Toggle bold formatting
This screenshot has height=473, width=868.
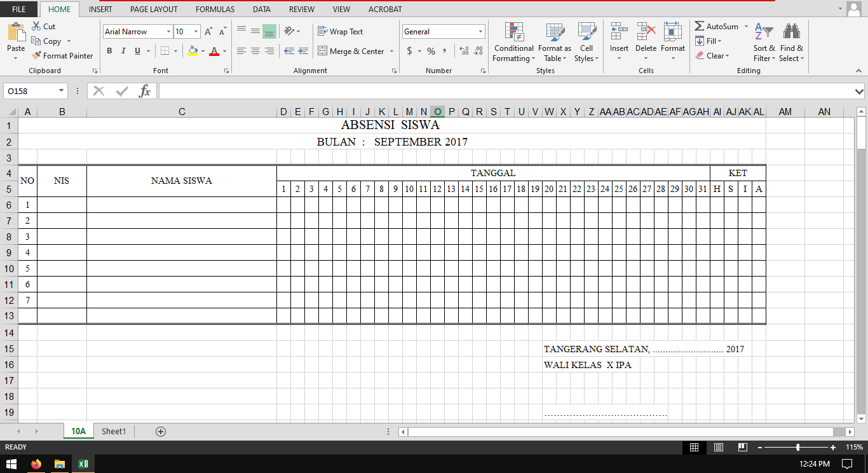point(109,51)
